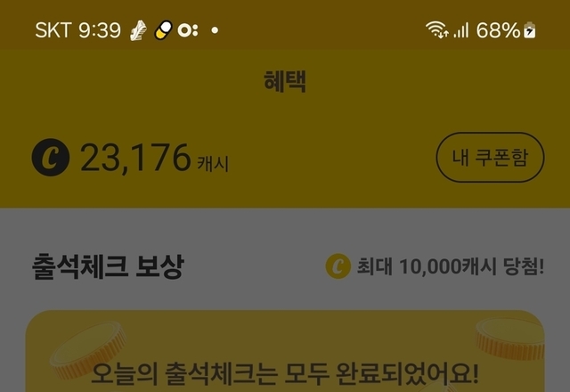Tap the 68% battery percentage

[498, 30]
